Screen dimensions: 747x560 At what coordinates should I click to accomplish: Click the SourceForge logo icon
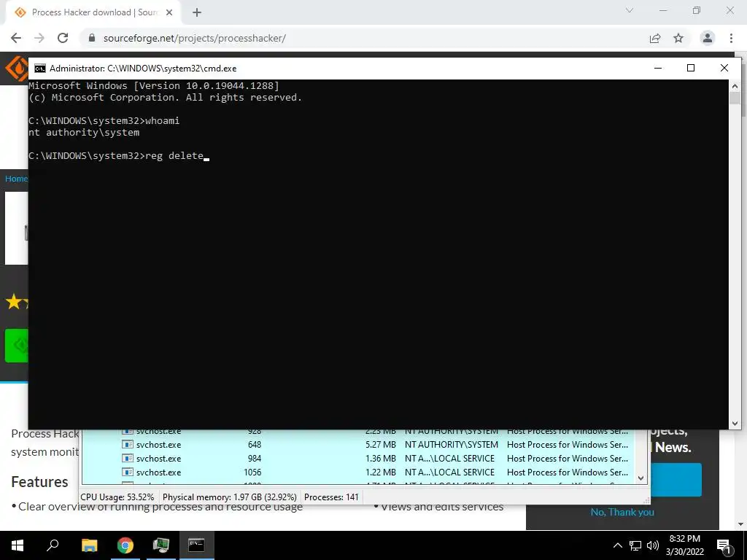pos(17,69)
